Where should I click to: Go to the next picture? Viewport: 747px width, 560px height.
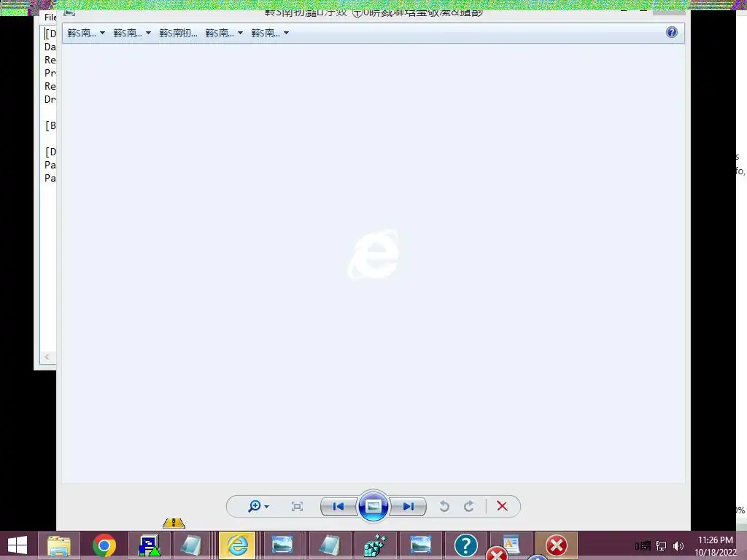[x=408, y=506]
